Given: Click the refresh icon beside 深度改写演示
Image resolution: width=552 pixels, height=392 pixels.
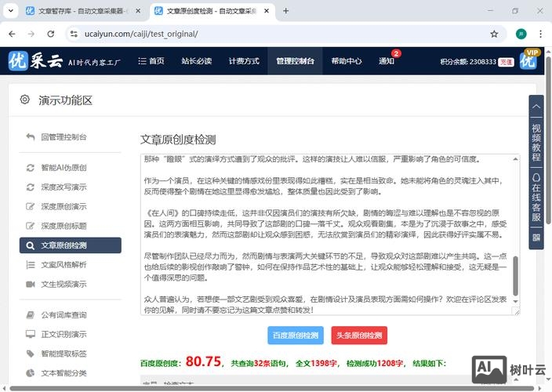Looking at the screenshot, I should pyautogui.click(x=31, y=187).
